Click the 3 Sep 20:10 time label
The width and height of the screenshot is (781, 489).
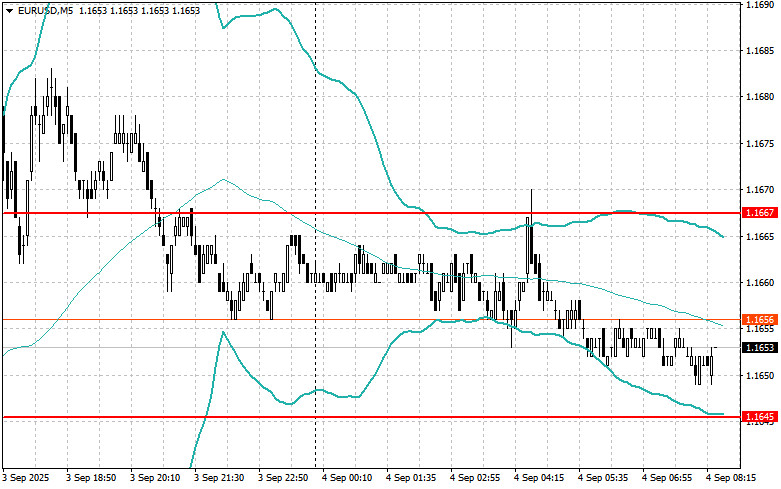tap(155, 478)
